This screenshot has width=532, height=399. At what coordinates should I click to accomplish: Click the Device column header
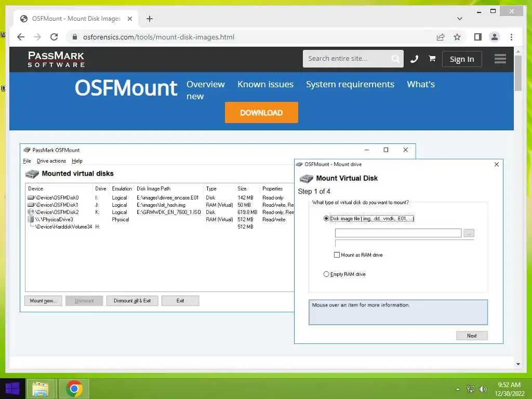59,189
